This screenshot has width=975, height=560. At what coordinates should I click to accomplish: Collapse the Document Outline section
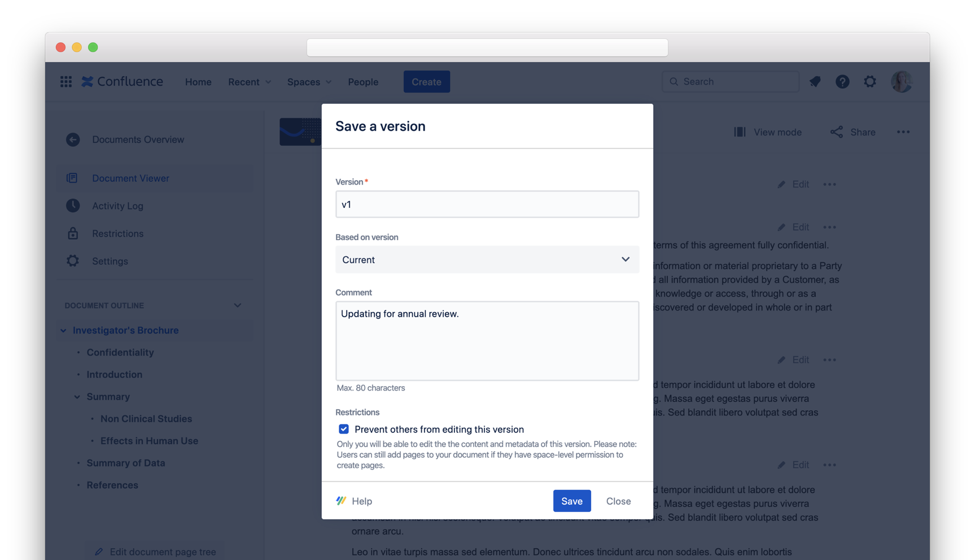(x=238, y=305)
